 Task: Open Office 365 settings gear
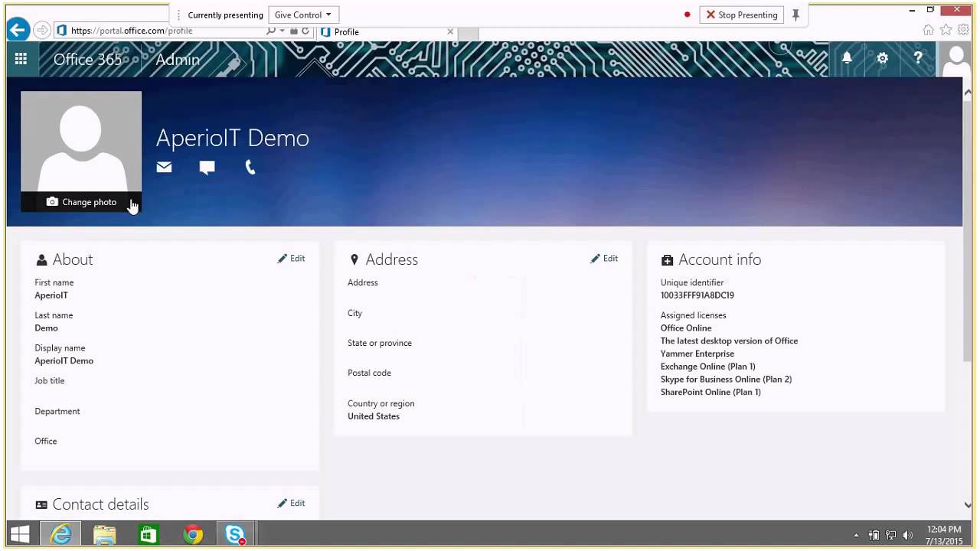(x=882, y=58)
